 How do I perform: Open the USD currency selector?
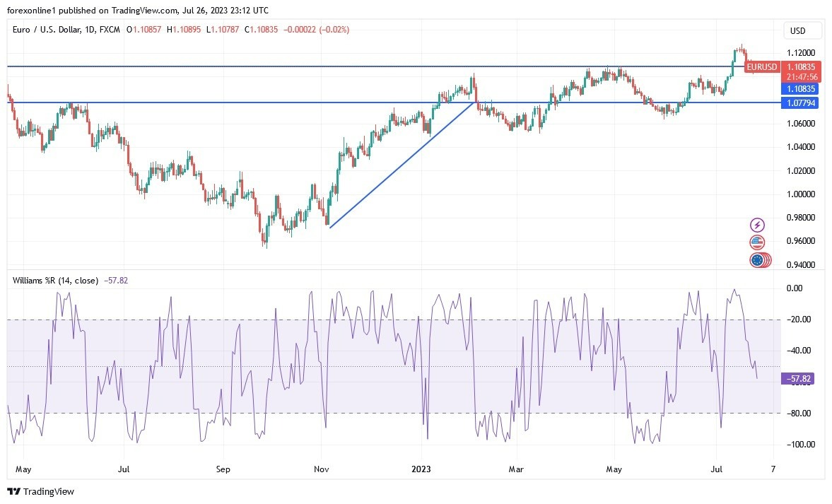click(803, 31)
